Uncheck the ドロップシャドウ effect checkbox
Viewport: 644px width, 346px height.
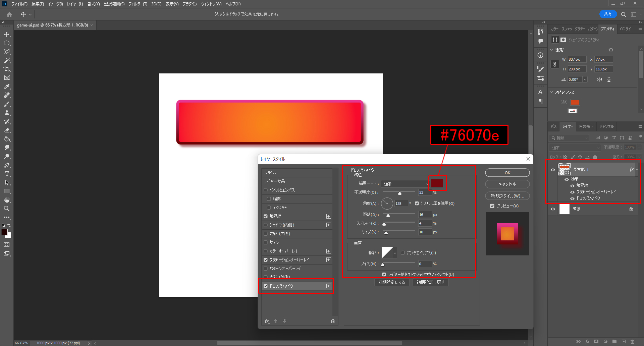click(266, 286)
